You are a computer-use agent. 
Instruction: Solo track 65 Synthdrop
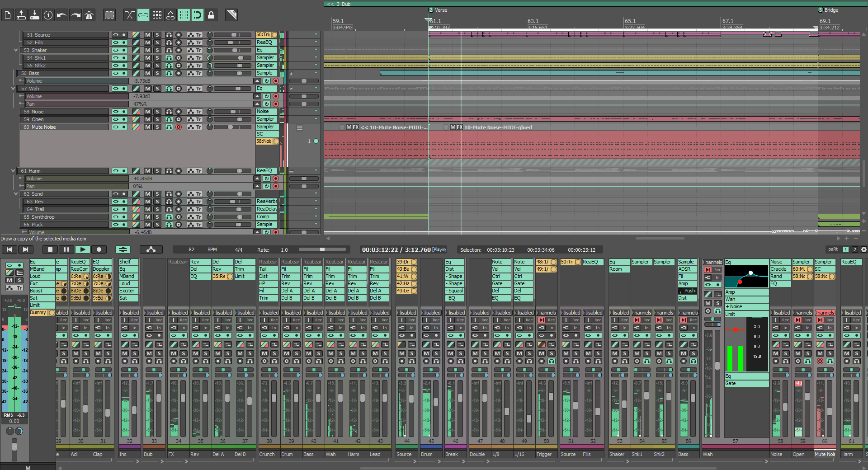click(157, 217)
